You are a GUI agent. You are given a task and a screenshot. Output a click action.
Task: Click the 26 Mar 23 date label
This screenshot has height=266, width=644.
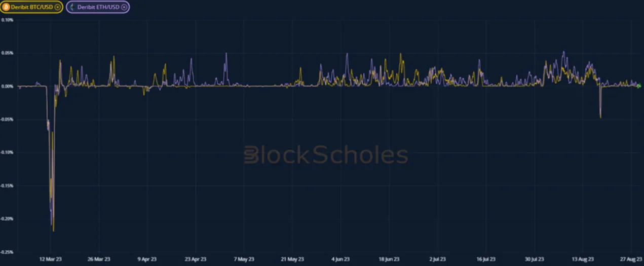99,259
